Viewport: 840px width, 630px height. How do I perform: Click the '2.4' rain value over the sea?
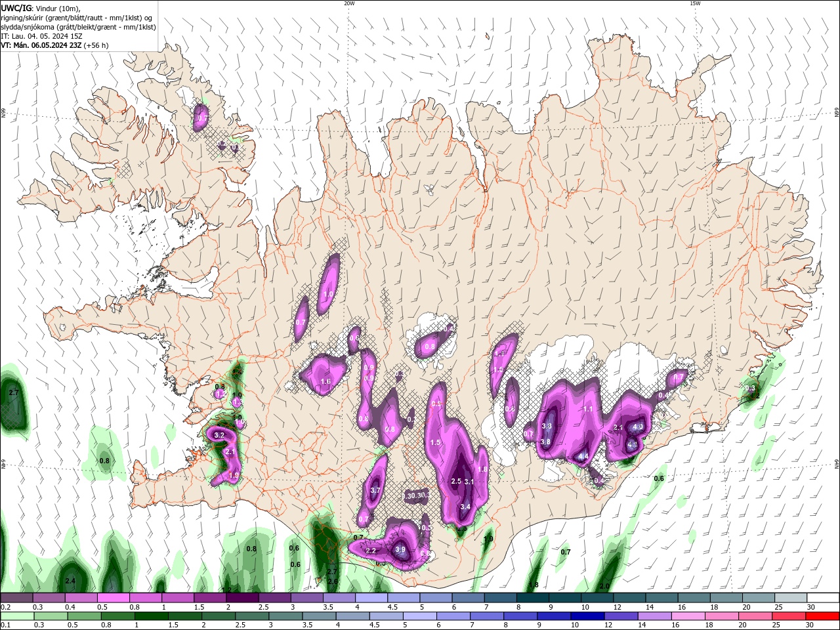tap(70, 581)
